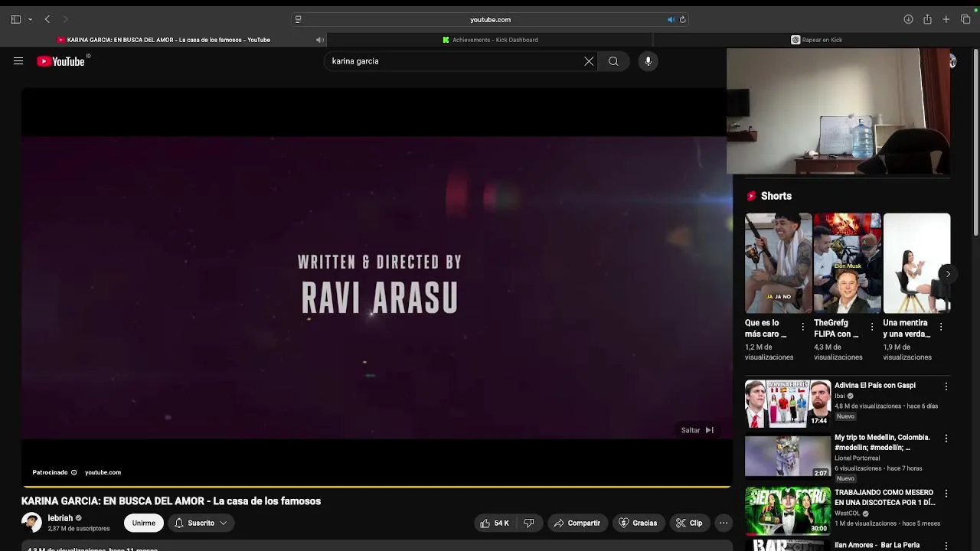Image resolution: width=980 pixels, height=551 pixels.
Task: Open the Safari share icon
Action: [x=927, y=19]
